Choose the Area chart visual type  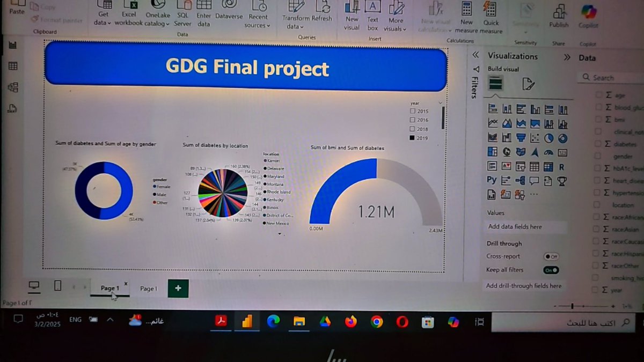[507, 123]
